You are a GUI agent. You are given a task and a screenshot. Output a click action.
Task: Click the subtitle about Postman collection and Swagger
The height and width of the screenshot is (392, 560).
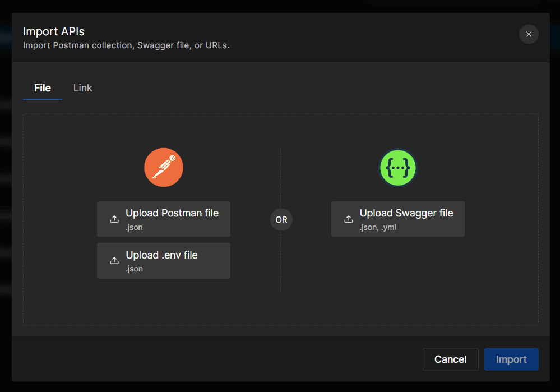coord(126,45)
